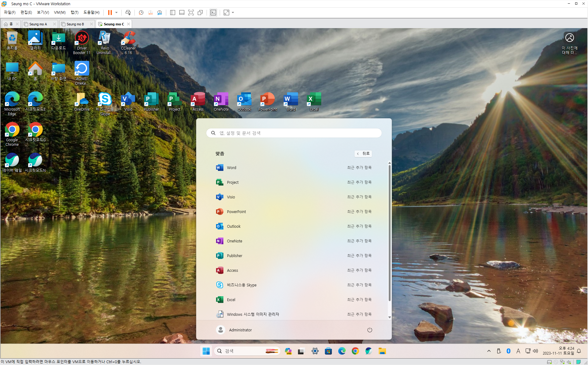Enter full screen mode icon

191,13
